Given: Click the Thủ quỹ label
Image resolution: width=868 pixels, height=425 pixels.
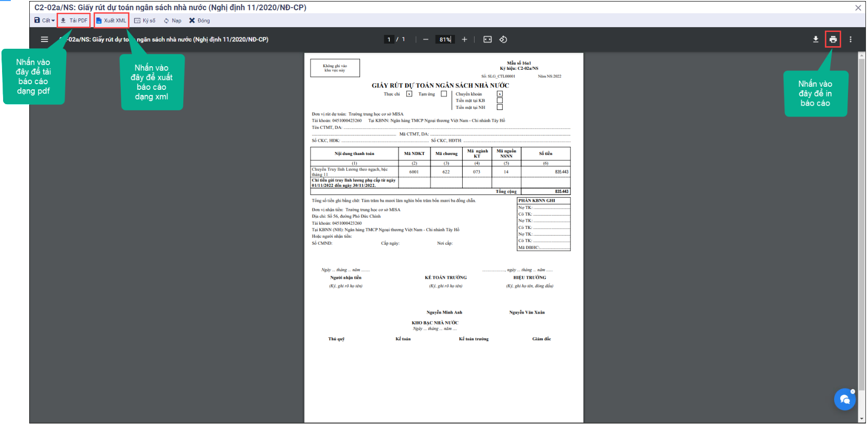Looking at the screenshot, I should tap(336, 339).
